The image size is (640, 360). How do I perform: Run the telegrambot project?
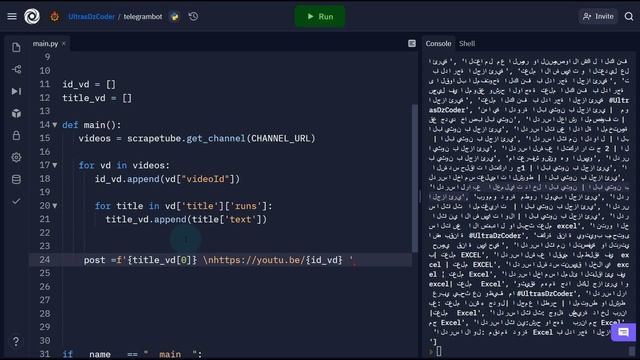coord(320,16)
